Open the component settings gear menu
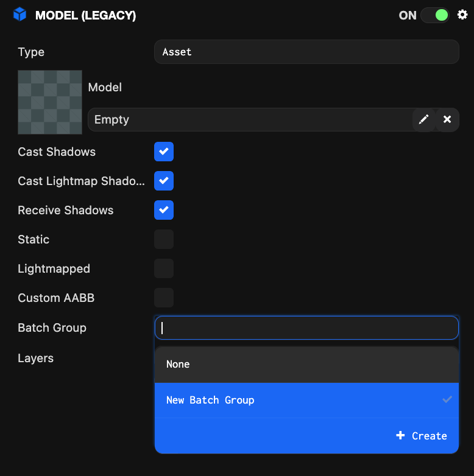 coord(462,15)
